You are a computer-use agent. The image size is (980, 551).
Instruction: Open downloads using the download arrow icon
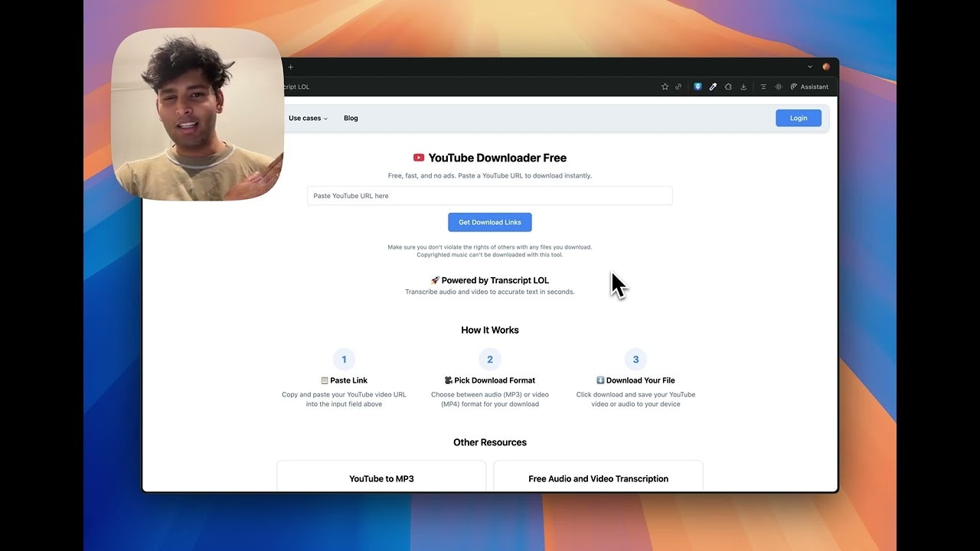pos(743,86)
